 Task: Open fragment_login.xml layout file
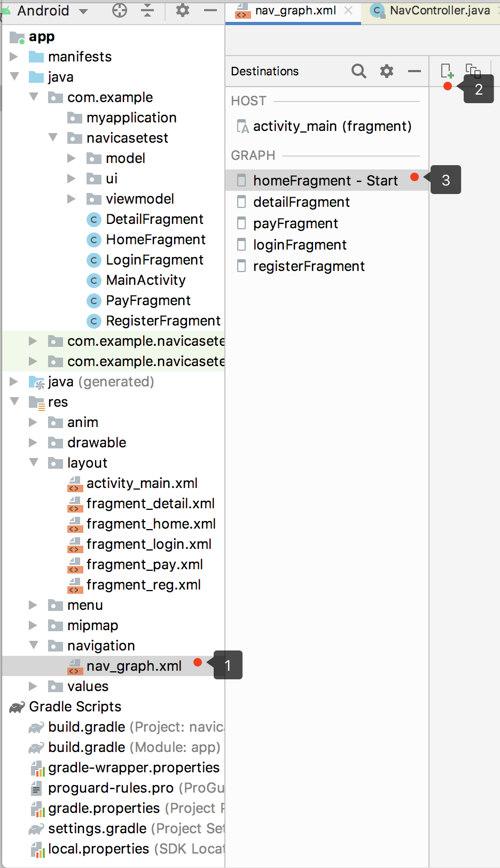[x=149, y=544]
